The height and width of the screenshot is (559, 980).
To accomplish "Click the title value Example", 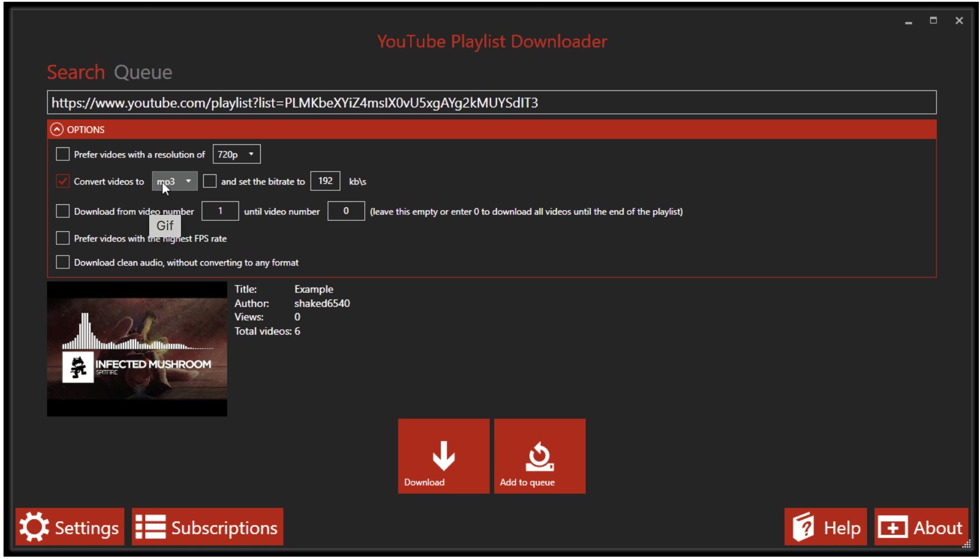I will pyautogui.click(x=314, y=289).
